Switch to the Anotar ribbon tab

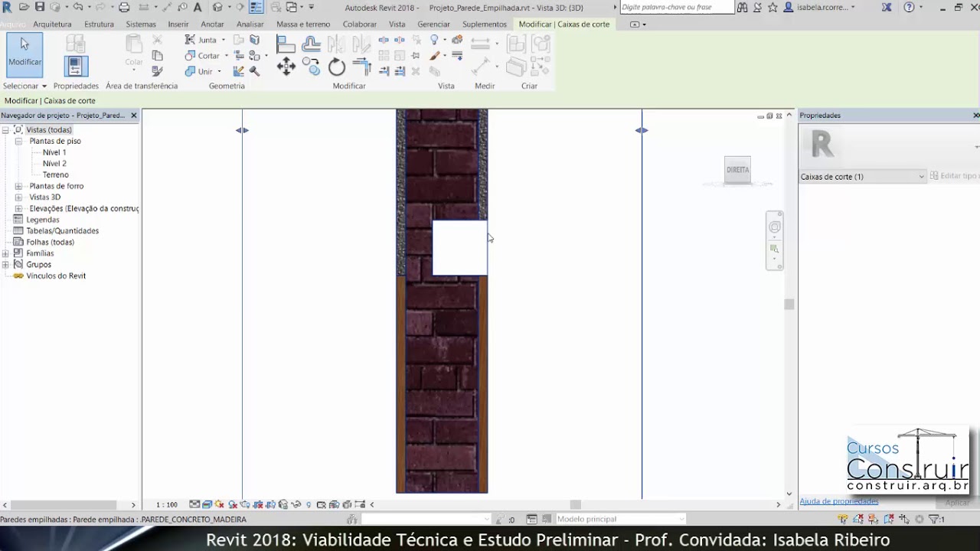point(212,24)
